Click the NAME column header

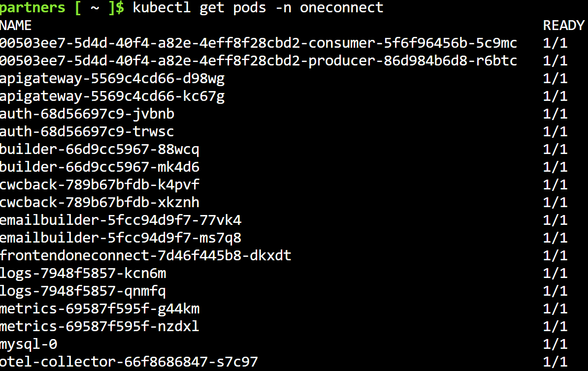pyautogui.click(x=16, y=26)
